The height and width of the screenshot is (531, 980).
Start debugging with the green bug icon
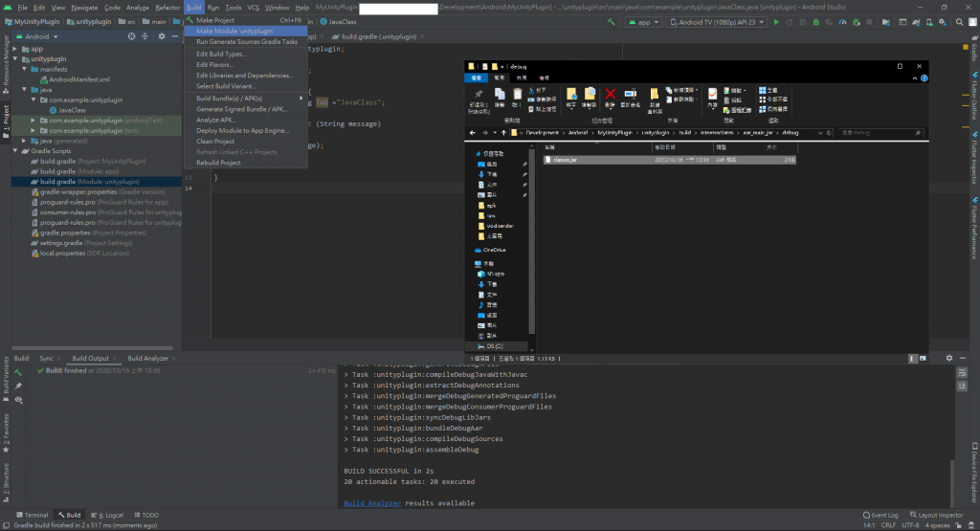pos(815,22)
